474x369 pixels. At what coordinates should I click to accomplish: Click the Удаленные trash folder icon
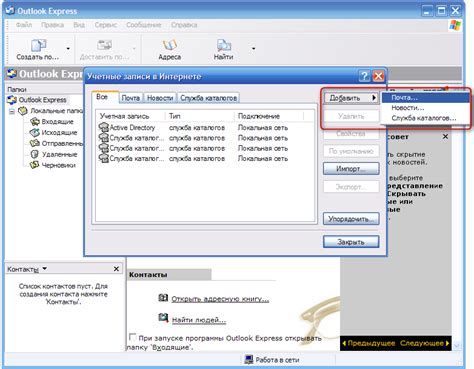coord(35,154)
